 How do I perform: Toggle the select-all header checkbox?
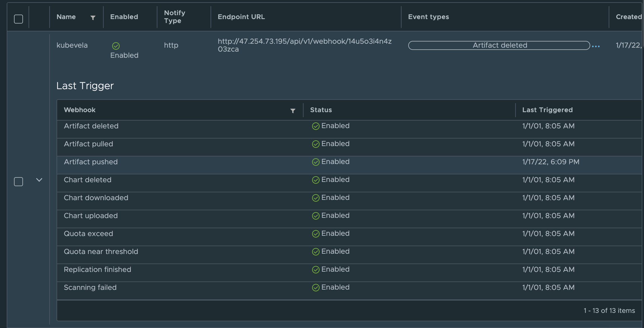[18, 19]
